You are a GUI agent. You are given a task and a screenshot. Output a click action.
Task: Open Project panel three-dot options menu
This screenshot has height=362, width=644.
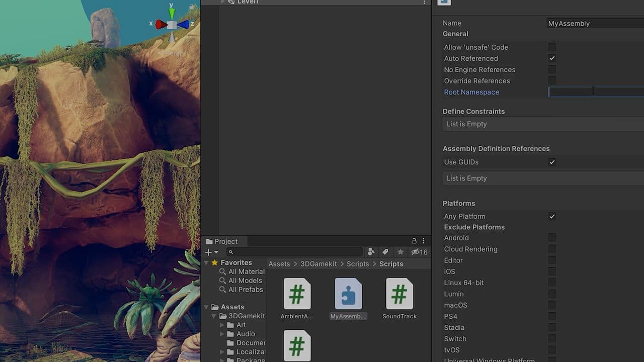click(424, 241)
